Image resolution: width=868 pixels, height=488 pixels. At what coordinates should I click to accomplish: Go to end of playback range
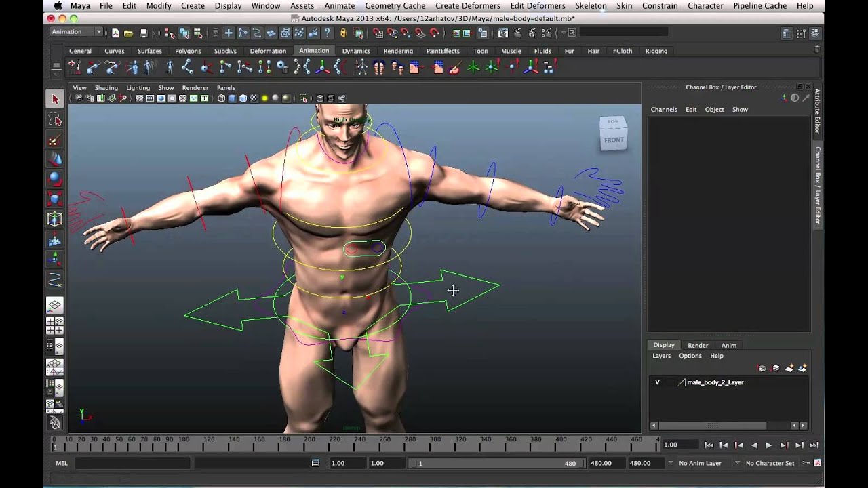point(814,445)
